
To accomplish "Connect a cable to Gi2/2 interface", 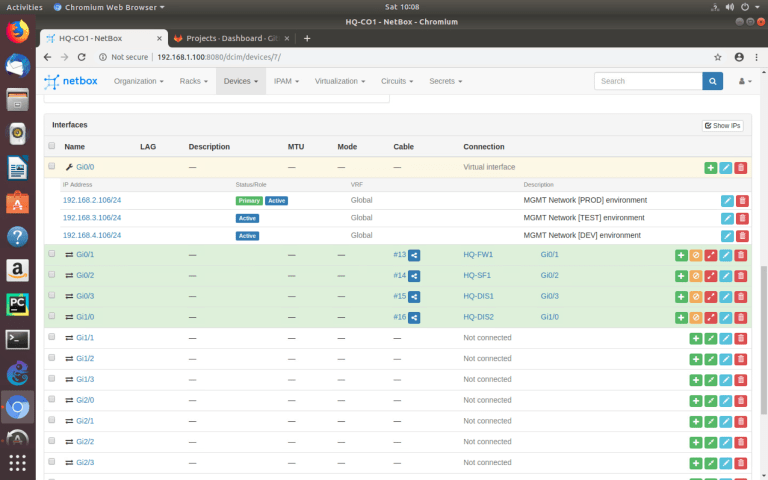I will click(x=711, y=442).
